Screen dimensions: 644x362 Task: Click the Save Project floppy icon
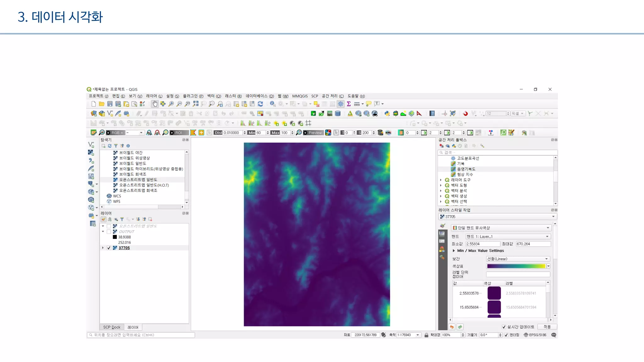[x=110, y=104]
